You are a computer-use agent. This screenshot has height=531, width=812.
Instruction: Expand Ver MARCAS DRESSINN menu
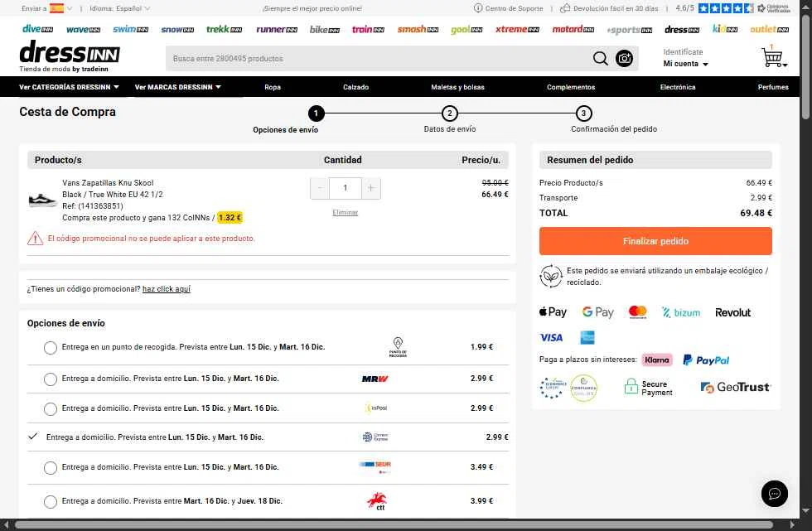[178, 87]
